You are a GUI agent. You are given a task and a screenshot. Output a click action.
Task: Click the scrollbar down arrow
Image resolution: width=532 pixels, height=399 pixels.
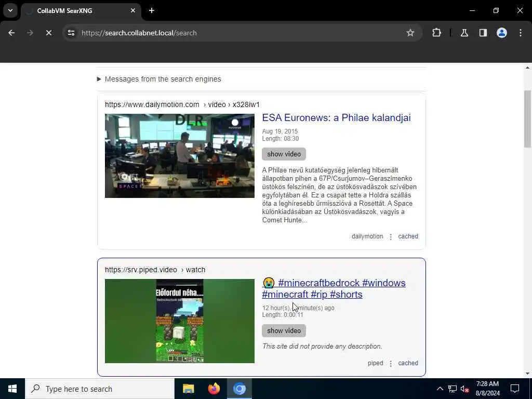[x=527, y=374]
